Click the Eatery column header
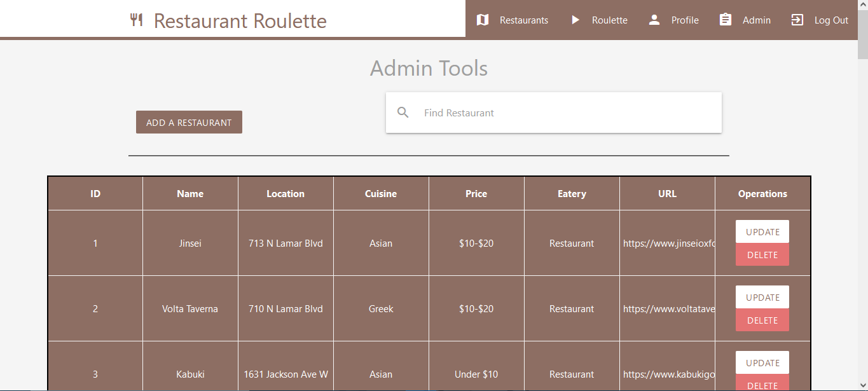The image size is (868, 391). click(572, 194)
